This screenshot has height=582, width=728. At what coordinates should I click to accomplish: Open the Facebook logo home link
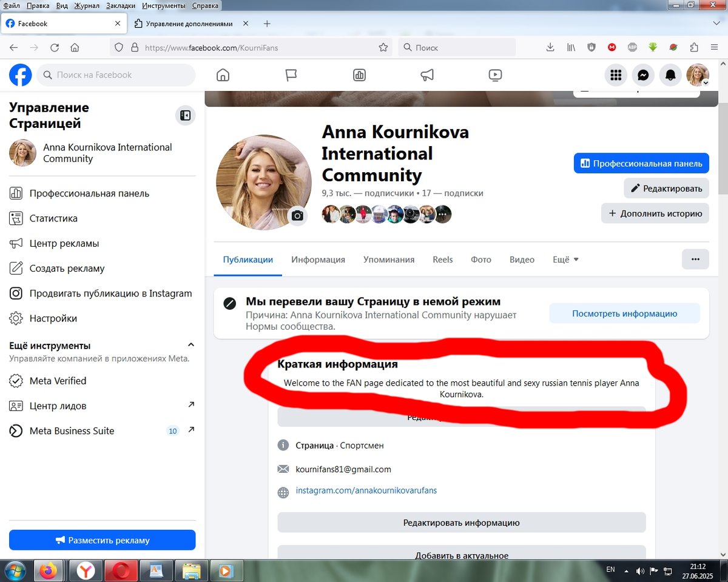(x=20, y=75)
